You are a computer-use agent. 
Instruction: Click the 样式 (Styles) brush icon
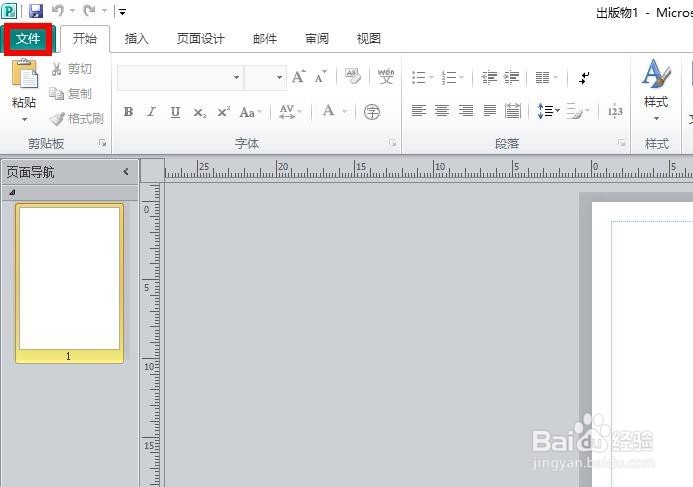pos(656,73)
